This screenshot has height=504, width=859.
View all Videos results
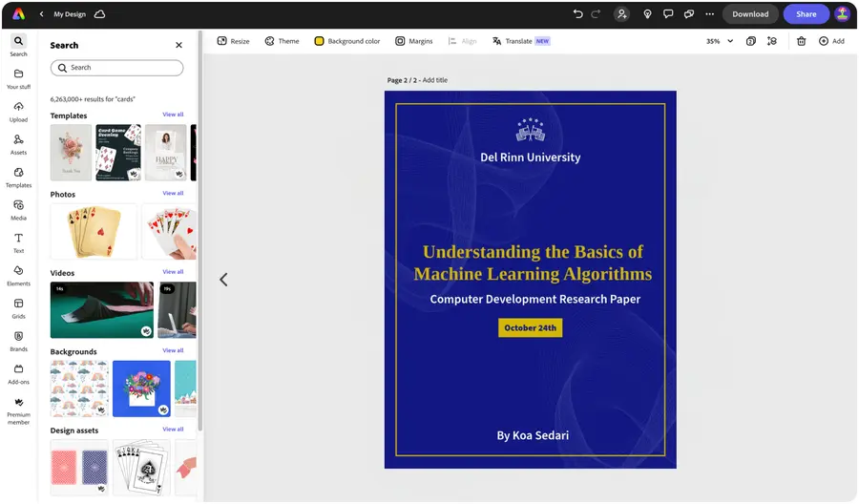coord(173,272)
